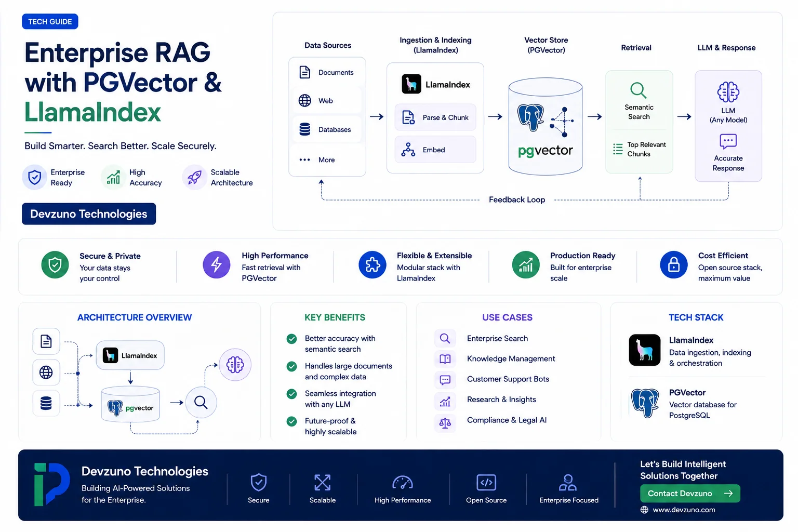The height and width of the screenshot is (532, 798).
Task: Click the Scalable Architecture rocket icon
Action: (x=195, y=178)
